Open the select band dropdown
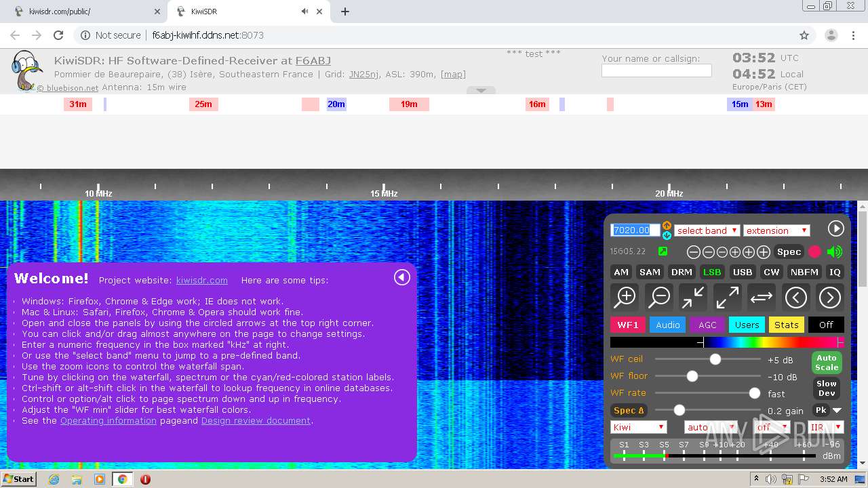The width and height of the screenshot is (868, 488). pyautogui.click(x=707, y=230)
